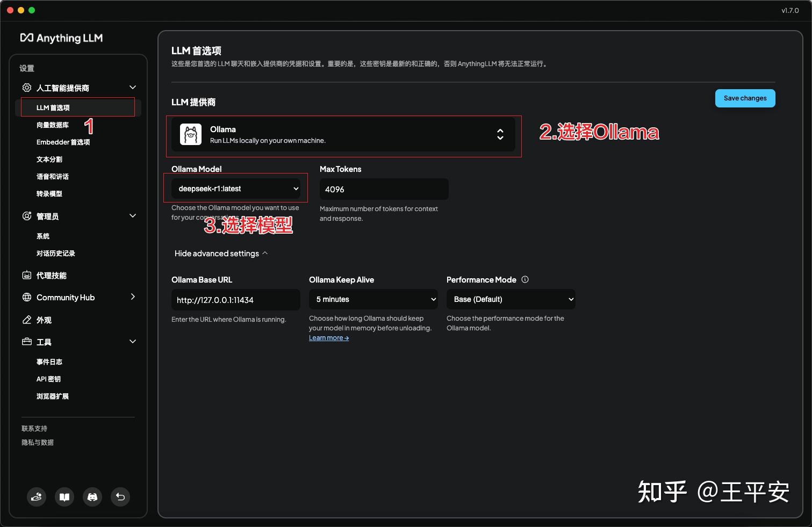Image resolution: width=812 pixels, height=527 pixels.
Task: Click the Max Tokens input field
Action: click(x=384, y=189)
